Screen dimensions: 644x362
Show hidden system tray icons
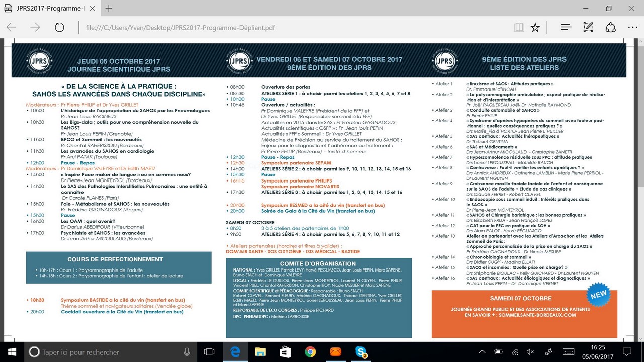click(482, 352)
